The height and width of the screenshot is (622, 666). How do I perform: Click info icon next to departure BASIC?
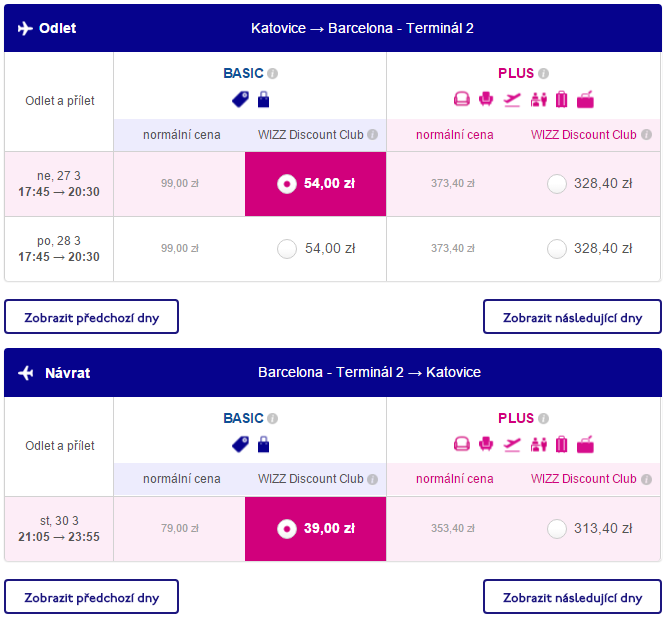pyautogui.click(x=273, y=74)
